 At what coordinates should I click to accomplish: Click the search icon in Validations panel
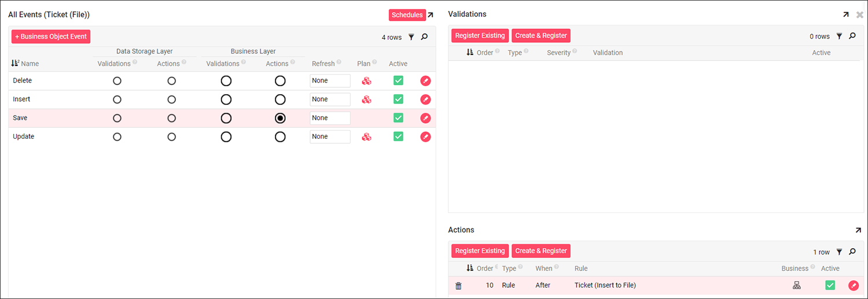pyautogui.click(x=852, y=36)
